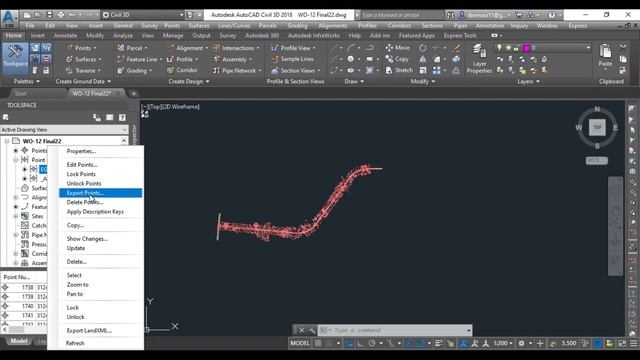640x360 pixels.
Task: Open the Surfaces menu in menu bar
Action: pyautogui.click(x=199, y=25)
